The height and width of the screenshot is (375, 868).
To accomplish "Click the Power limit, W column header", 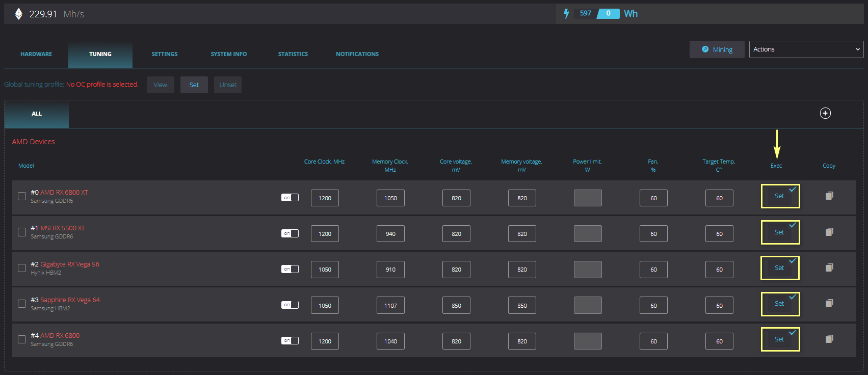I will [587, 166].
